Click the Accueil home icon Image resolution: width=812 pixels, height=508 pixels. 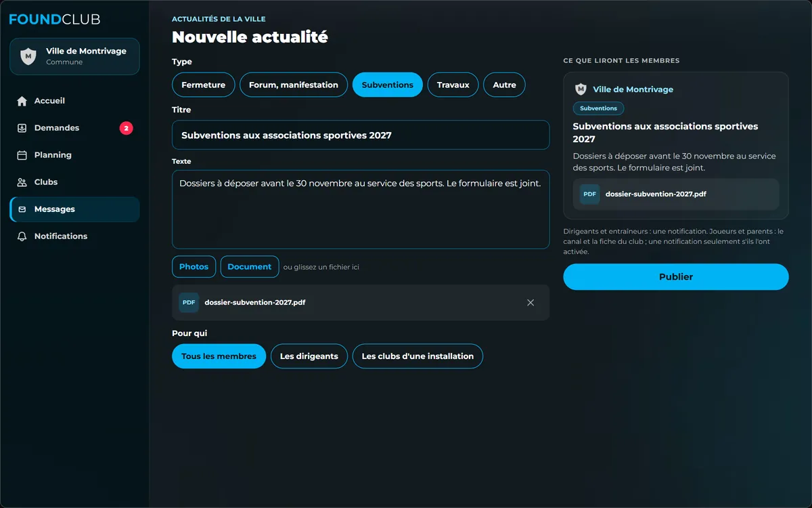[x=22, y=101]
